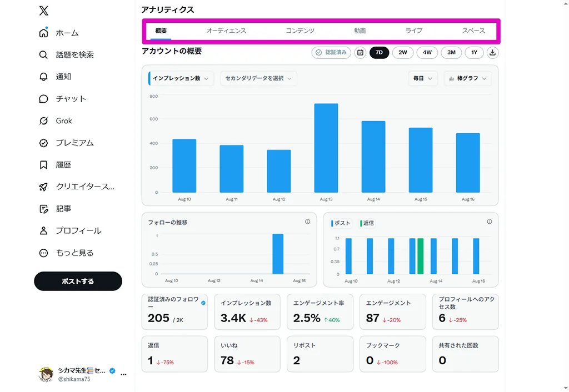
Task: Switch to the コンテンツ tab
Action: [300, 31]
